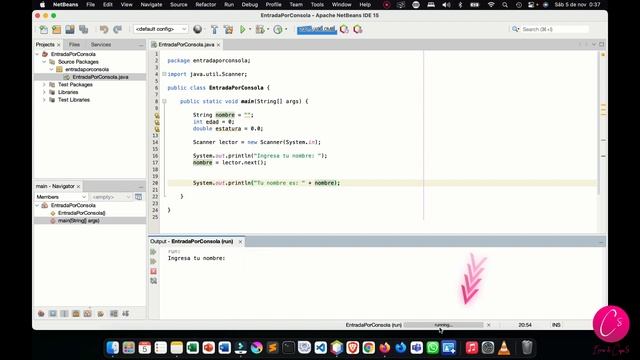
Task: Click the garbage collection memory bar
Action: (316, 29)
